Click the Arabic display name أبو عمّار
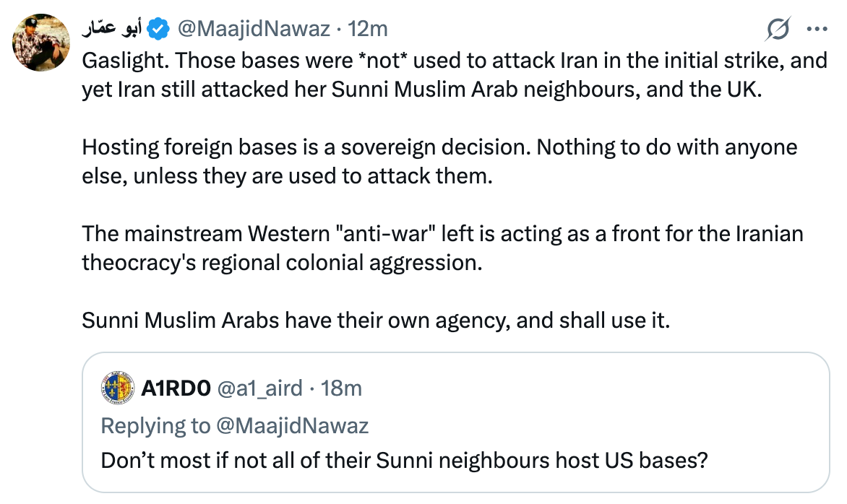Viewport: 847px width, 504px height. pyautogui.click(x=112, y=29)
